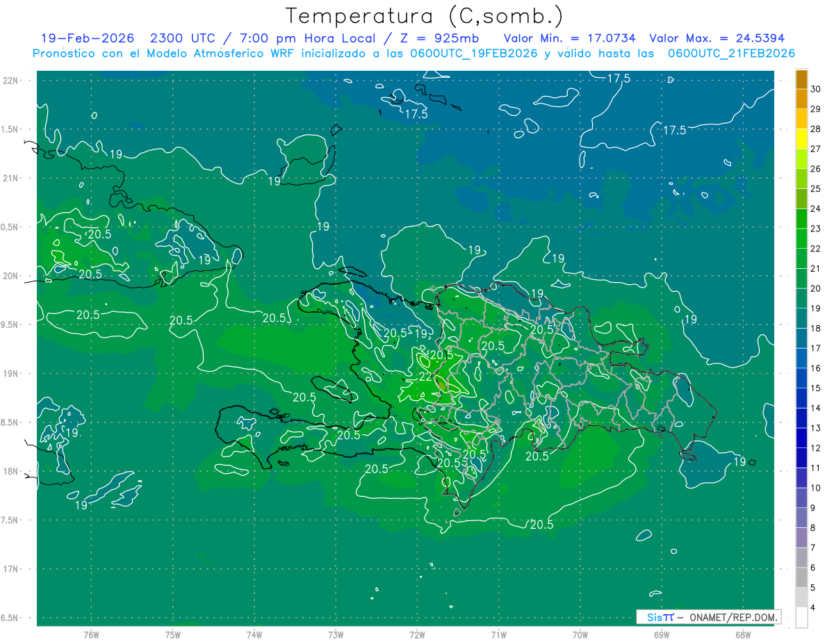The height and width of the screenshot is (644, 834).
Task: Click the 22N latitude axis label
Action: [x=11, y=80]
